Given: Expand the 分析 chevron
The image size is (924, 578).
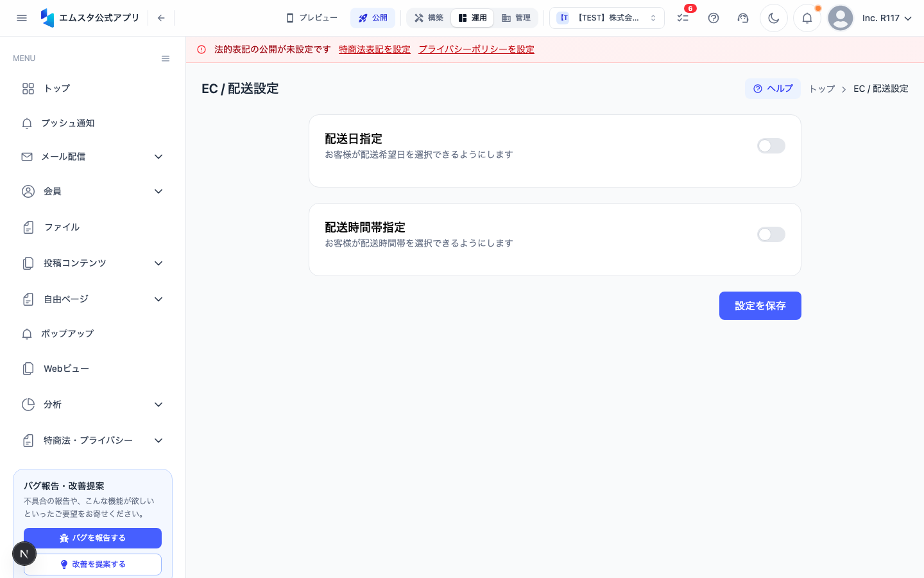Looking at the screenshot, I should tap(158, 405).
